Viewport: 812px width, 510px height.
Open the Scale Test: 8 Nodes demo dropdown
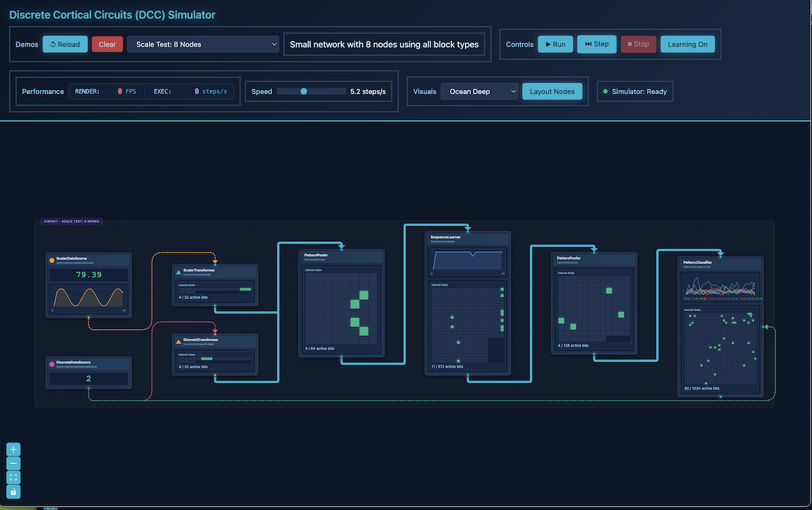203,44
